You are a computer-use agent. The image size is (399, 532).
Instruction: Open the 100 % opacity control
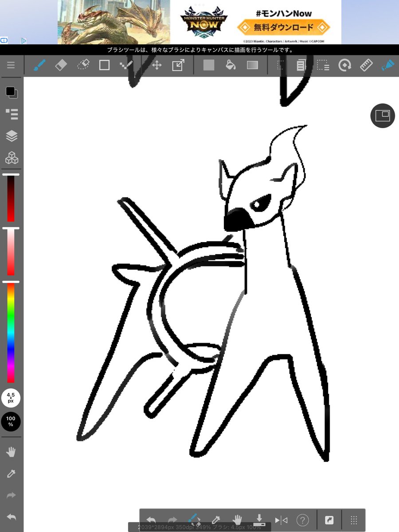(11, 422)
